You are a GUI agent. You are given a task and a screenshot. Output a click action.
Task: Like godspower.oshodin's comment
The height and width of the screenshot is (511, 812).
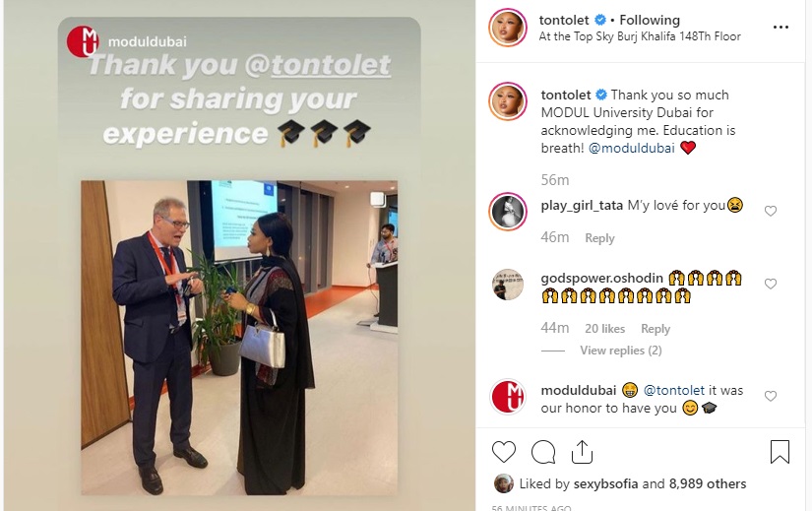click(x=771, y=284)
